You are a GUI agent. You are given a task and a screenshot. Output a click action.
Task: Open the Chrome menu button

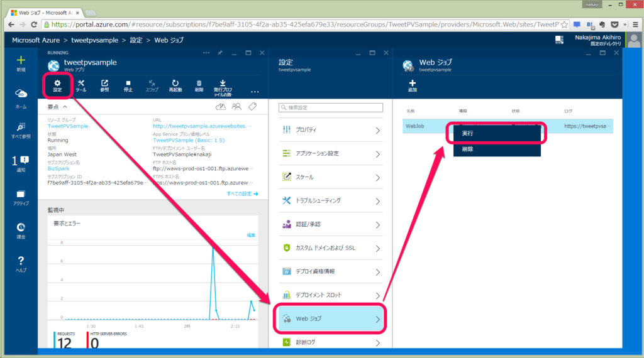click(x=635, y=24)
